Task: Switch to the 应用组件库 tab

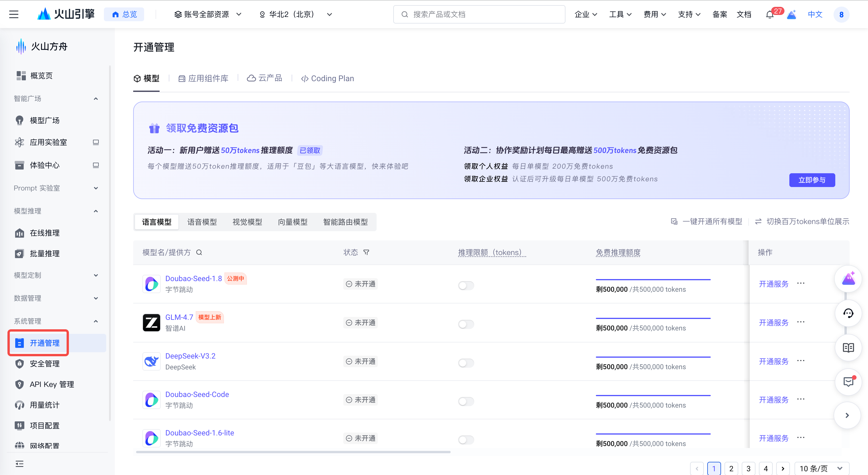Action: click(203, 78)
